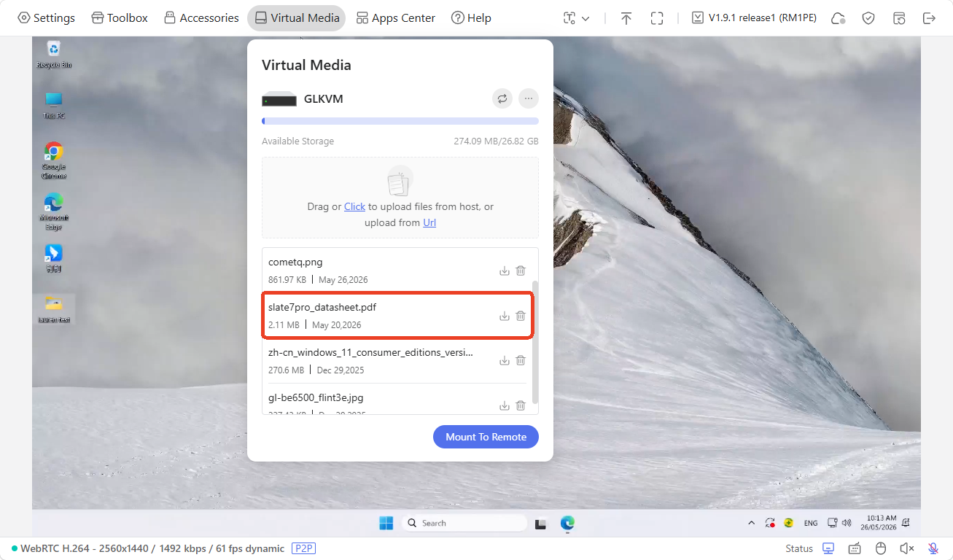The height and width of the screenshot is (560, 953).
Task: Click the Mount To Remote button
Action: point(486,437)
